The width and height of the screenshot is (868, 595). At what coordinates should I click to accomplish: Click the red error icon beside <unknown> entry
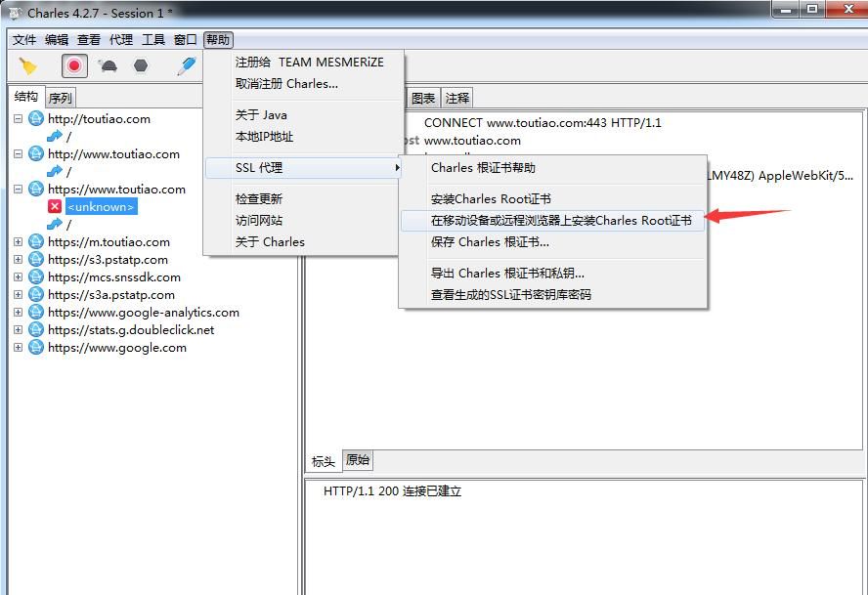click(54, 206)
